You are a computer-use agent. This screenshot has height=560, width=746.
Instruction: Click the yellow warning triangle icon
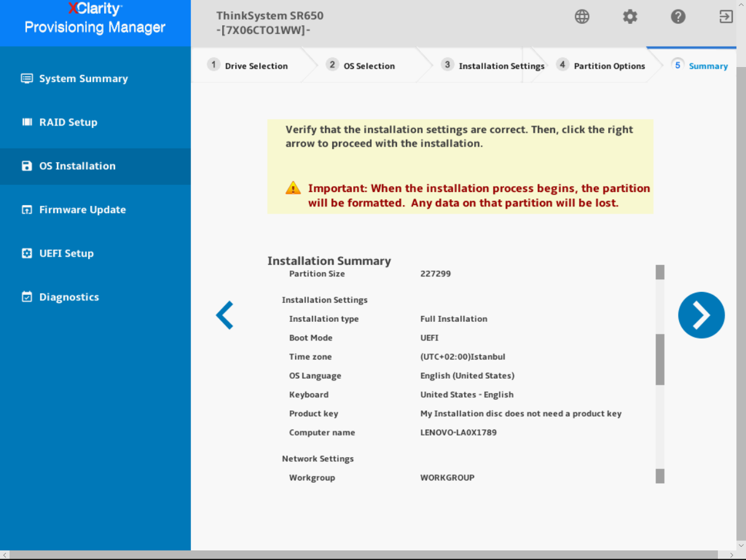coord(293,188)
